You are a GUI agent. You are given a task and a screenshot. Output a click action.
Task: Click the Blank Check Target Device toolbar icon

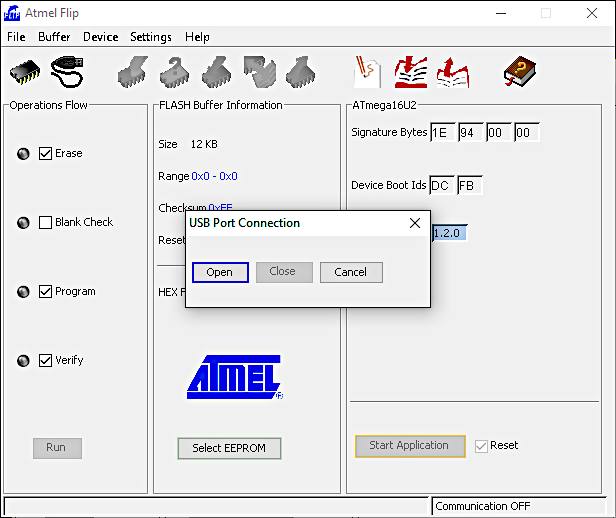(174, 71)
